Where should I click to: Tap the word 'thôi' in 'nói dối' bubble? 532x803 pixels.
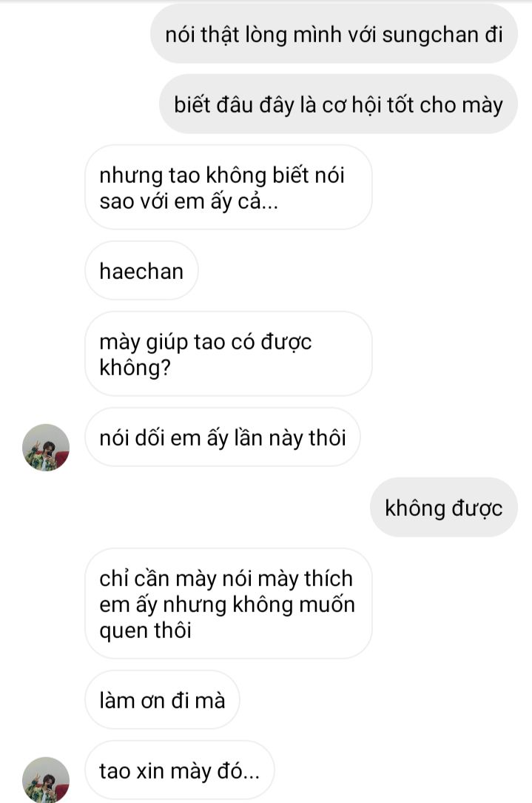pos(328,438)
